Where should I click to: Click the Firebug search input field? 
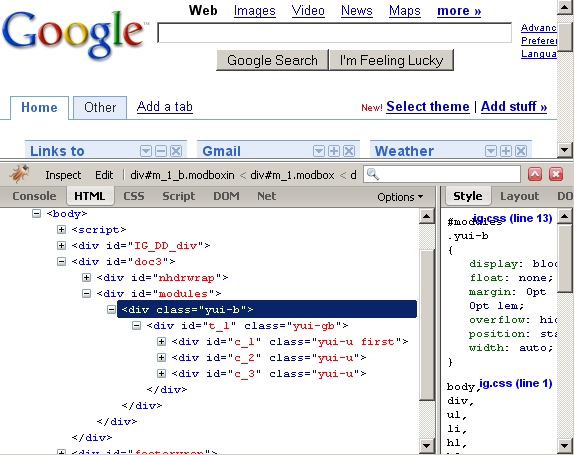click(442, 174)
